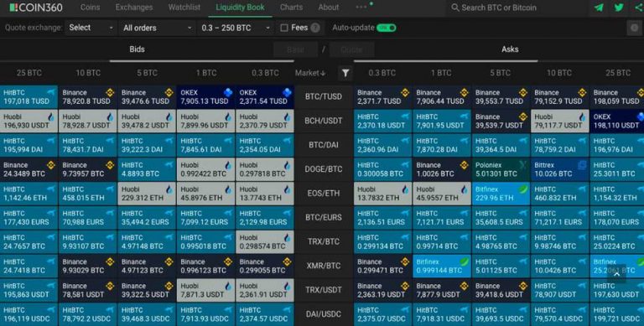The height and width of the screenshot is (326, 644).
Task: Click the scroll-to-top arrow button
Action: click(x=616, y=274)
